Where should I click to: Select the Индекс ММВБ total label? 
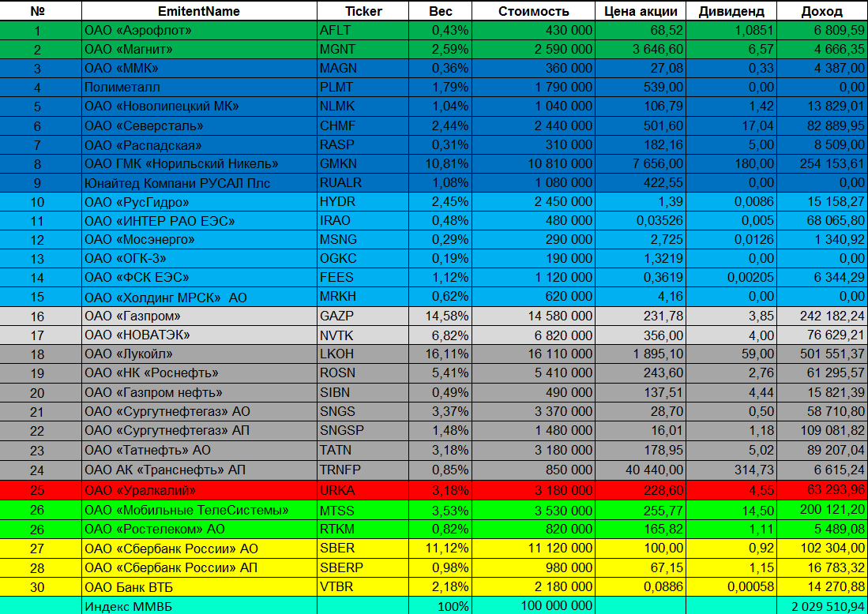(x=199, y=605)
